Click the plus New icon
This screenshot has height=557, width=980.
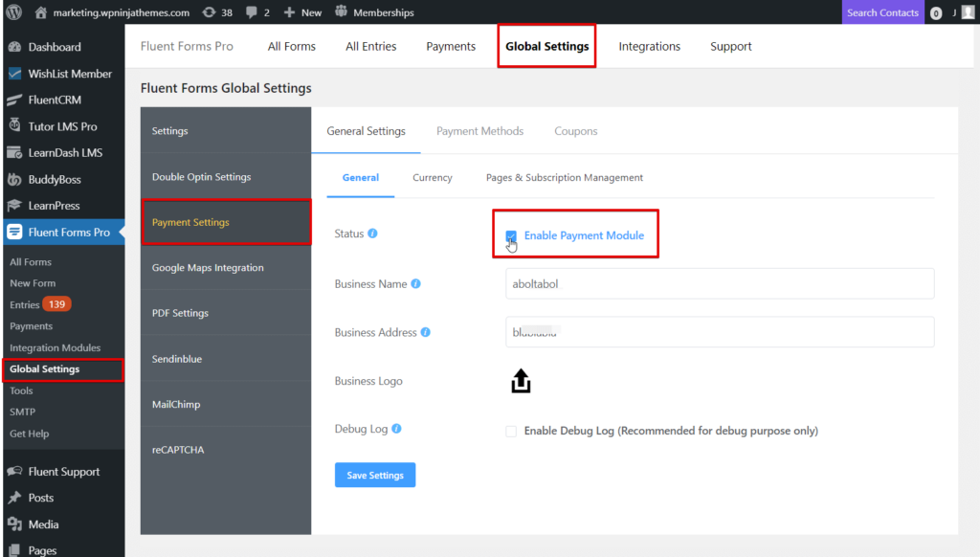(289, 12)
